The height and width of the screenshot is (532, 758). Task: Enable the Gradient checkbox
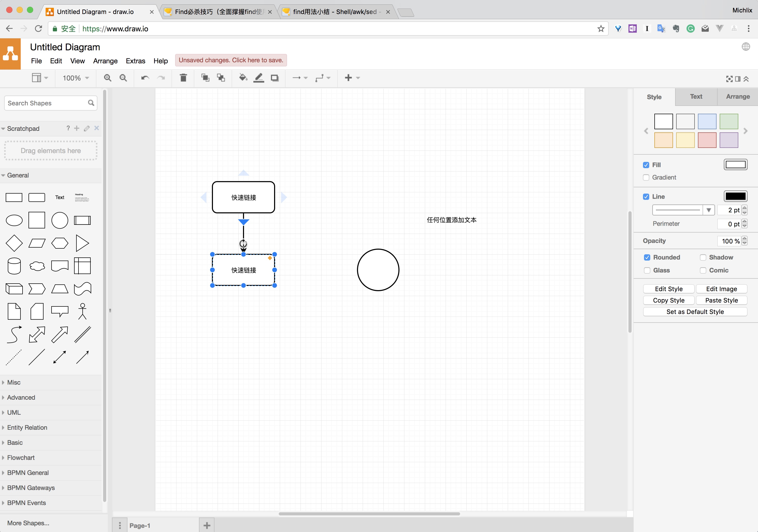tap(646, 177)
